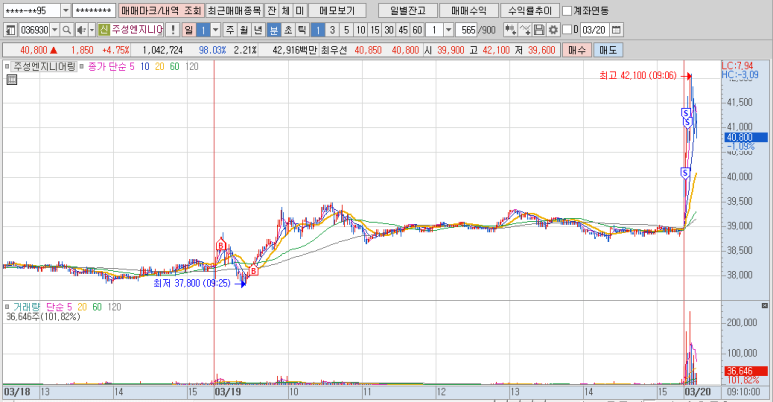Click the date field 03/20

pyautogui.click(x=594, y=30)
